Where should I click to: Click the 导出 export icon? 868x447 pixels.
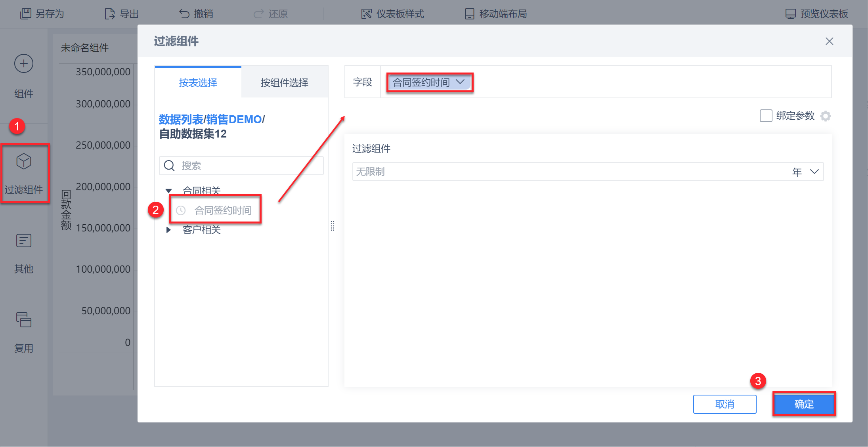(110, 14)
